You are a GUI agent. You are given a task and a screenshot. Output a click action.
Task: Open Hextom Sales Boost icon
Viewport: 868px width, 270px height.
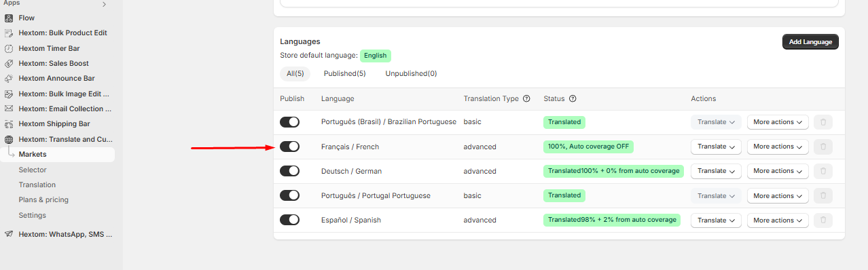[9, 63]
